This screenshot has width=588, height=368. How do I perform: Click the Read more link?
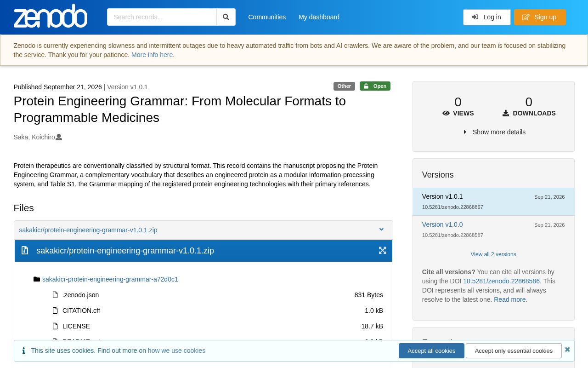point(510,299)
